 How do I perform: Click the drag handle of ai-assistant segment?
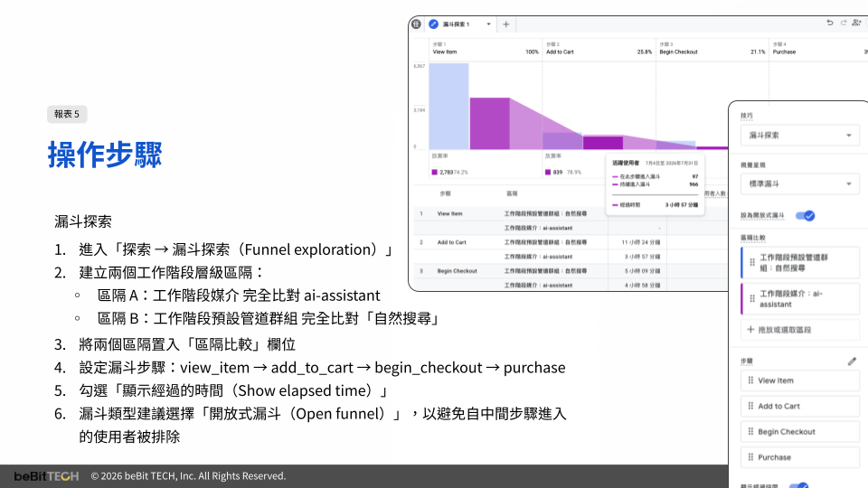751,299
